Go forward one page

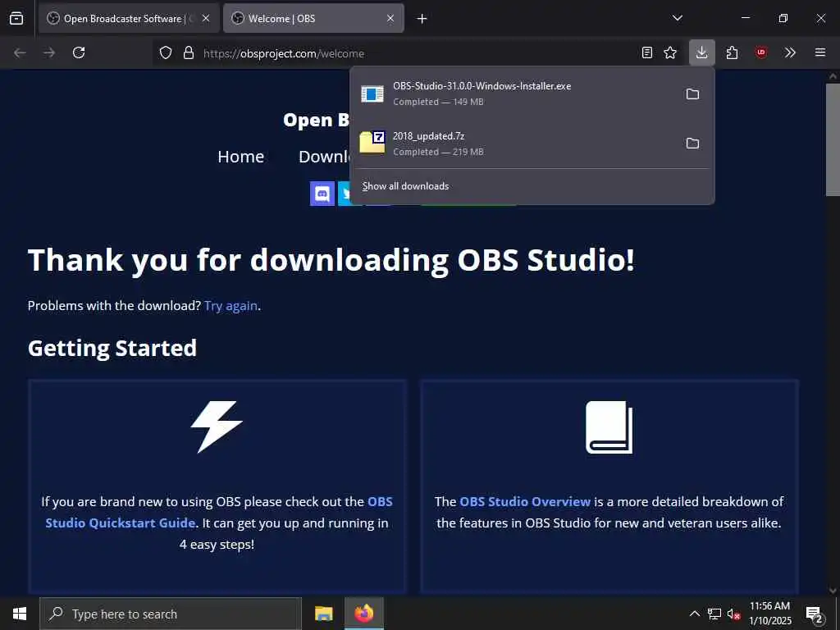pos(49,52)
